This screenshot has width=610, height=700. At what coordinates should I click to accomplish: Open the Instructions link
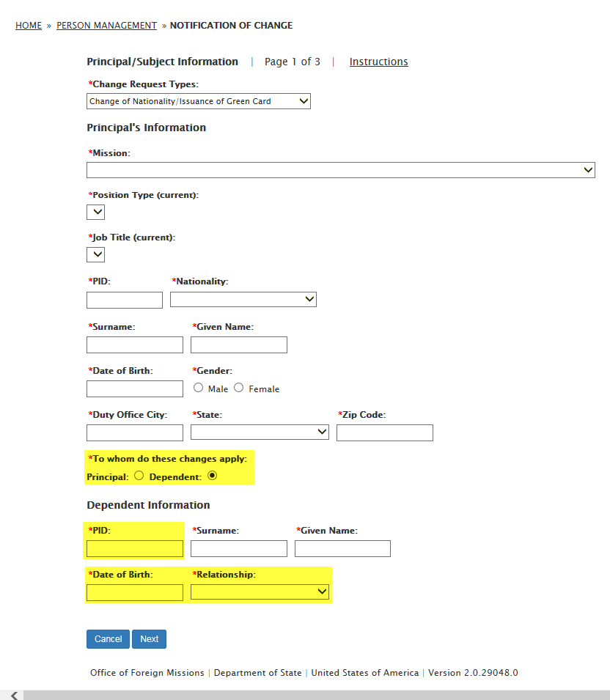(378, 62)
